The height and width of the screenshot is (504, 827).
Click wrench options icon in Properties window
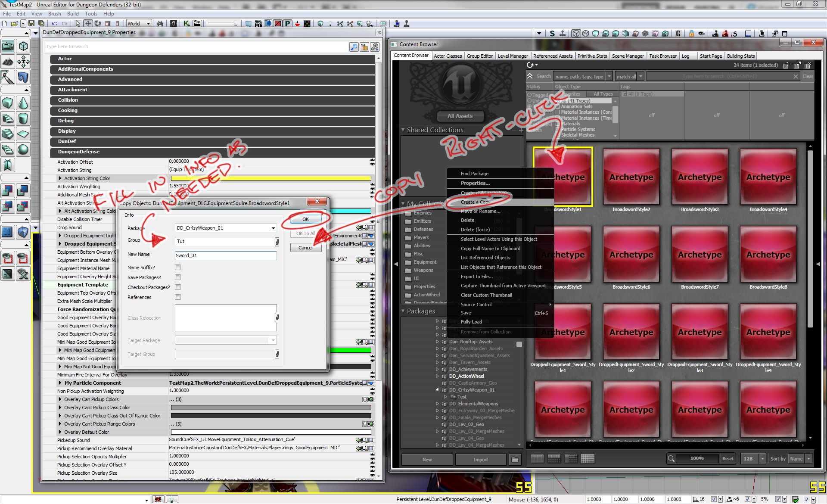(375, 47)
